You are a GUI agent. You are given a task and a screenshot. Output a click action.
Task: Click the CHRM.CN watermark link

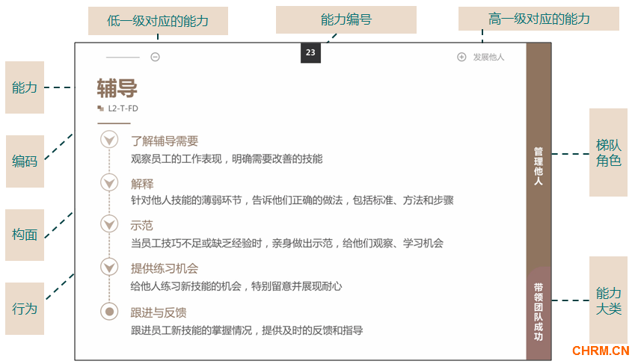(600, 351)
